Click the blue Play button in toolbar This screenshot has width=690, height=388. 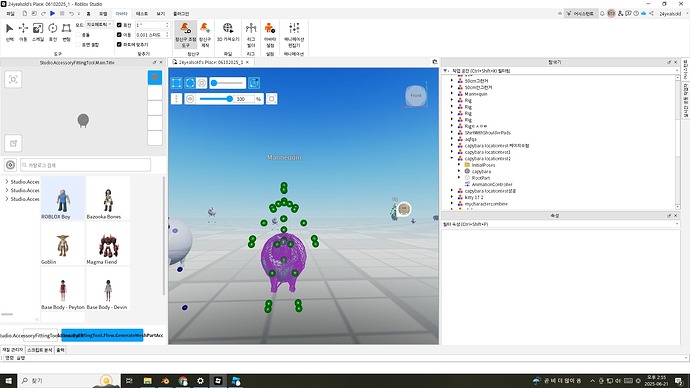[x=52, y=14]
